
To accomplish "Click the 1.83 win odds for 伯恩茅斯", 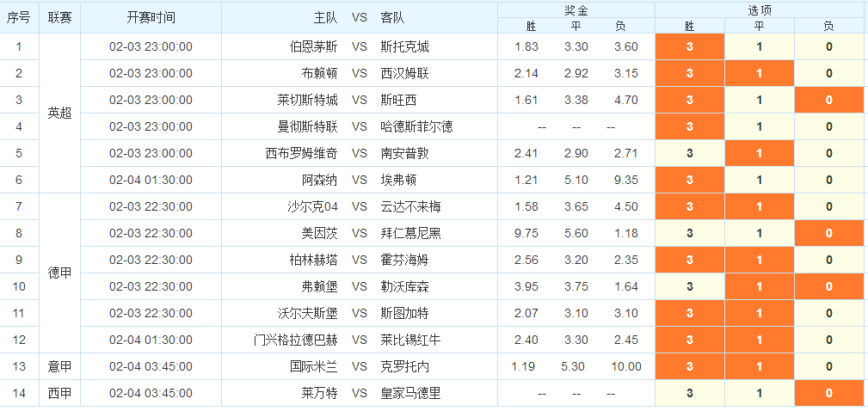I will tap(526, 46).
